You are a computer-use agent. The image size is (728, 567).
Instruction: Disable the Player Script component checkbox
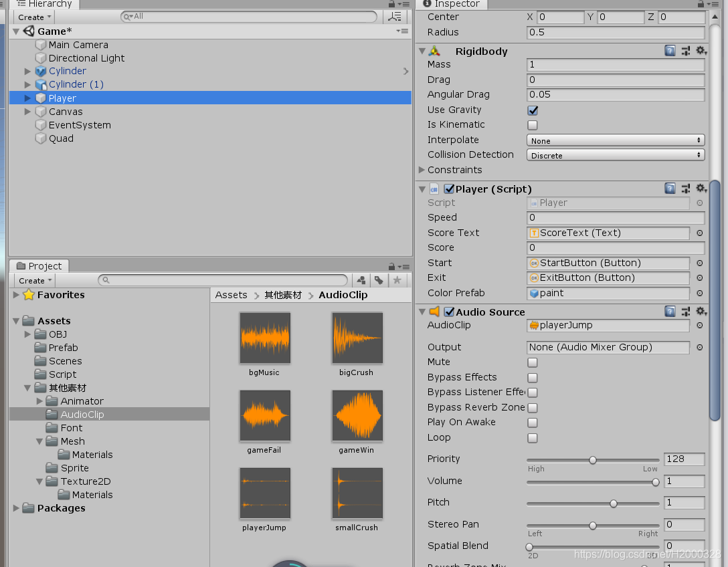click(449, 189)
